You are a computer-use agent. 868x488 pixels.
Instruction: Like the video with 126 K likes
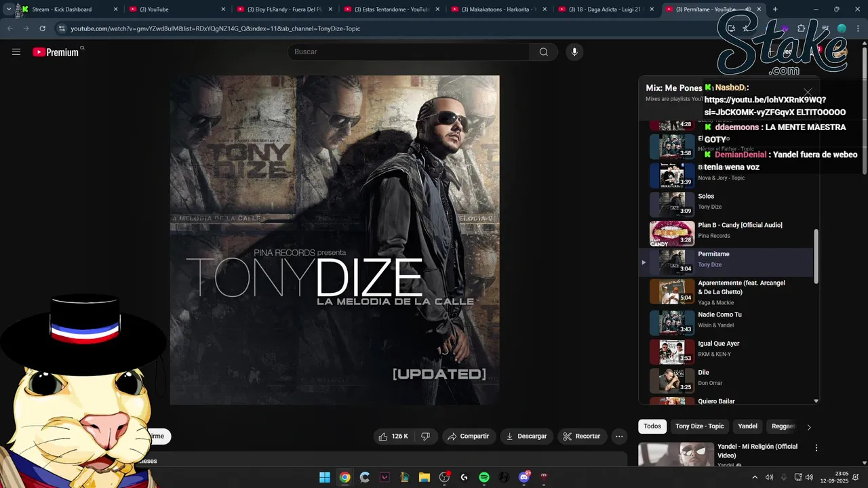[x=393, y=436]
